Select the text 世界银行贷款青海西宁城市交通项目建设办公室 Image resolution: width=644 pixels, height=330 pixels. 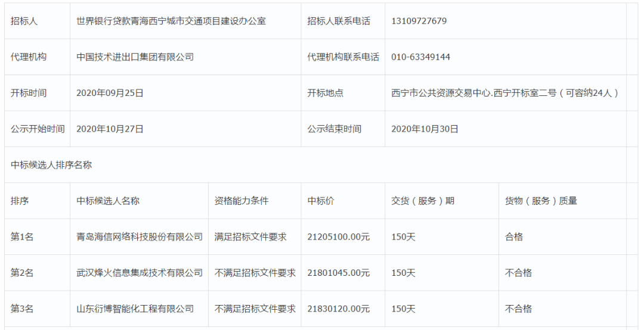[x=171, y=21]
